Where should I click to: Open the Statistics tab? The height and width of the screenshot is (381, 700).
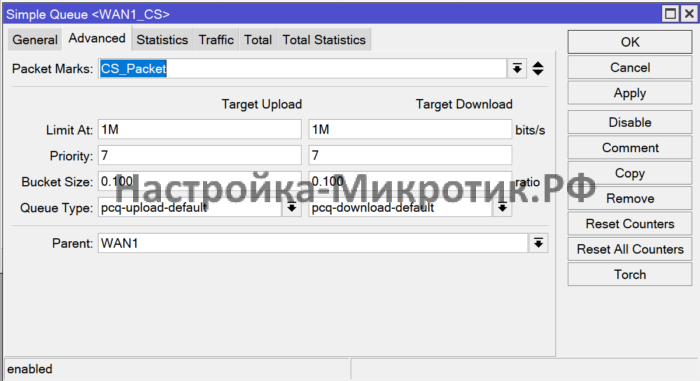[162, 40]
